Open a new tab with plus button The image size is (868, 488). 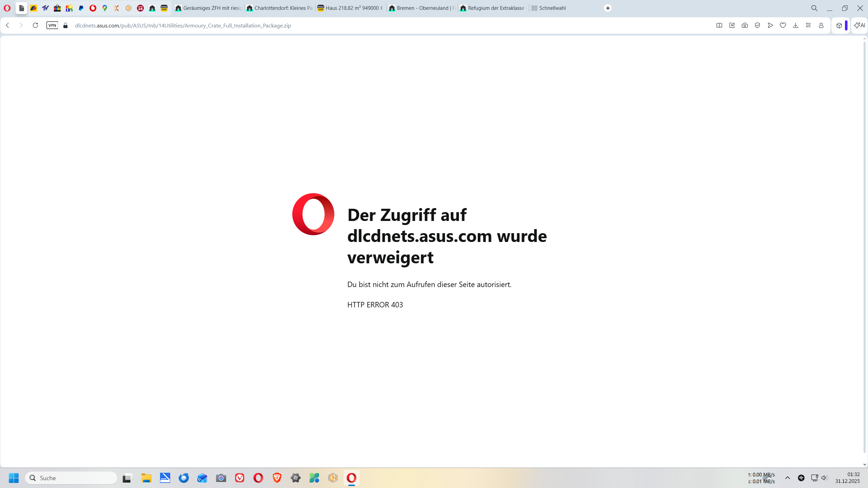click(608, 8)
